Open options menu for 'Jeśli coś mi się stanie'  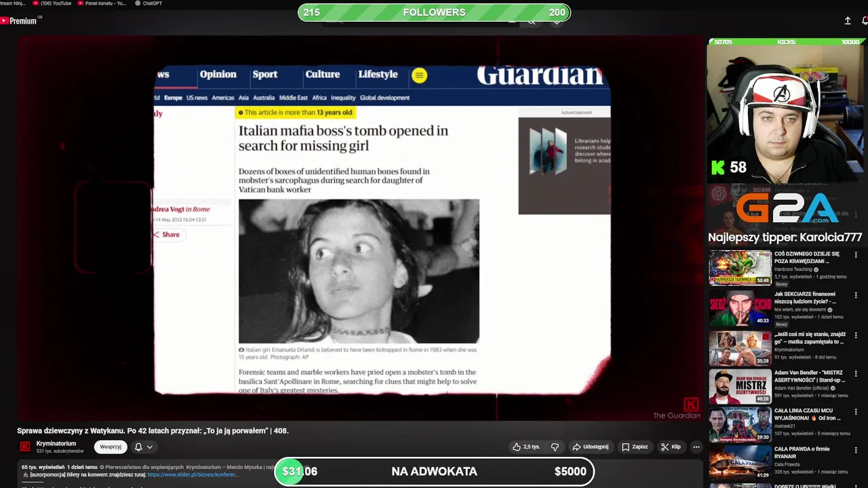(856, 335)
